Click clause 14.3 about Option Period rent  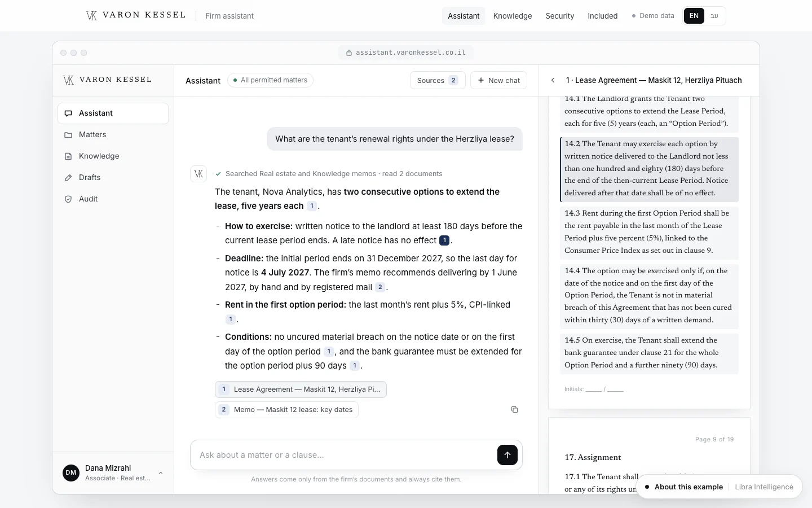point(649,232)
